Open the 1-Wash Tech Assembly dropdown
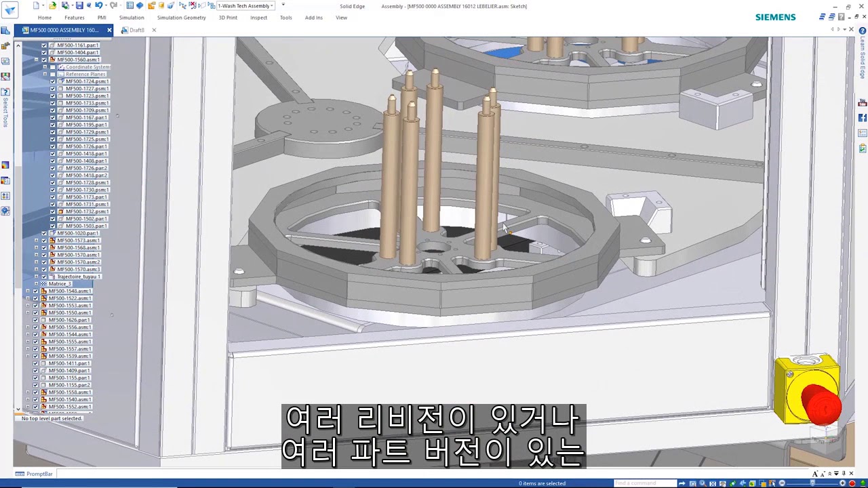This screenshot has height=488, width=868. (x=272, y=6)
